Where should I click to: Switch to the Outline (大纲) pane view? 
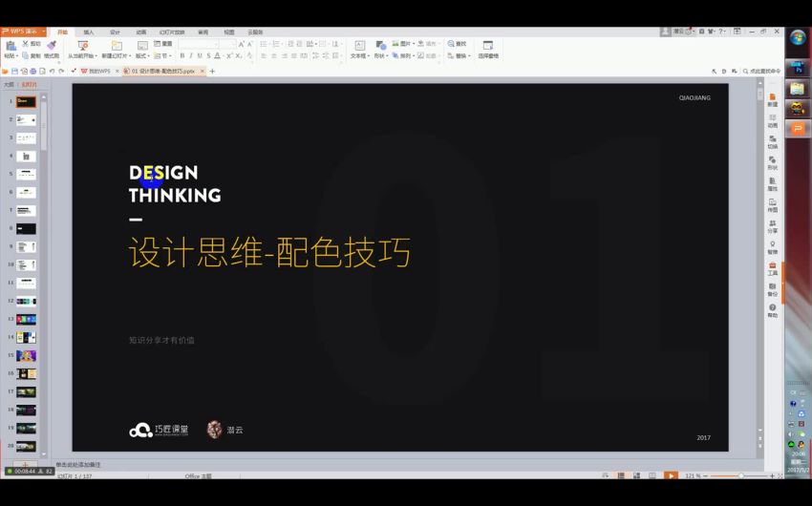pyautogui.click(x=9, y=84)
